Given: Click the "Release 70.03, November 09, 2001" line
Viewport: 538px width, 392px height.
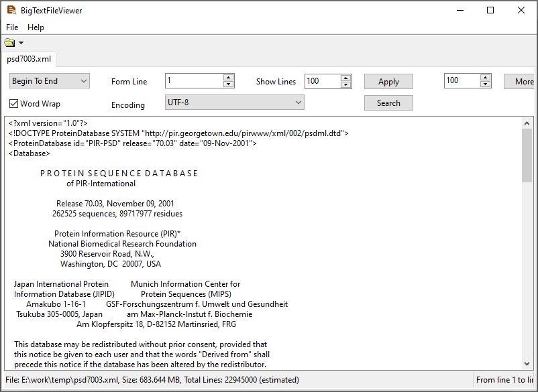Looking at the screenshot, I should (x=115, y=204).
